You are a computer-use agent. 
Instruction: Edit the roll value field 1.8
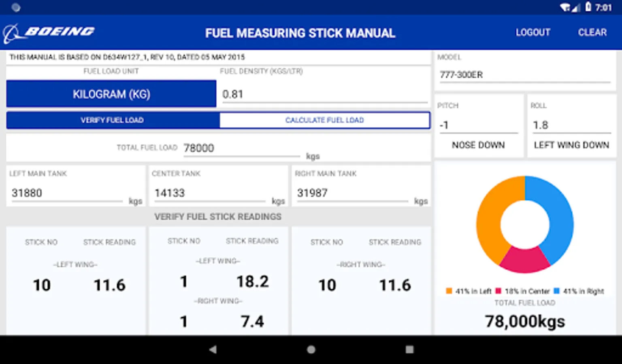pyautogui.click(x=572, y=125)
